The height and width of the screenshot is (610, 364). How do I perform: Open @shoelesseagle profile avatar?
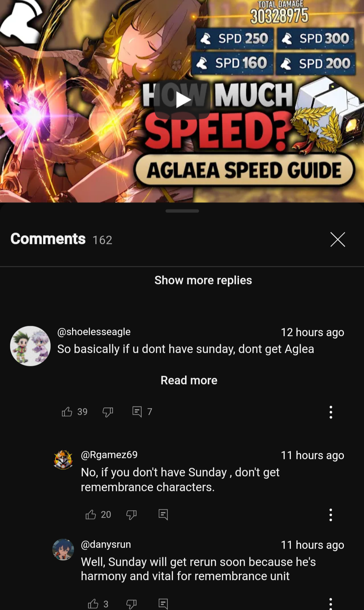(30, 346)
